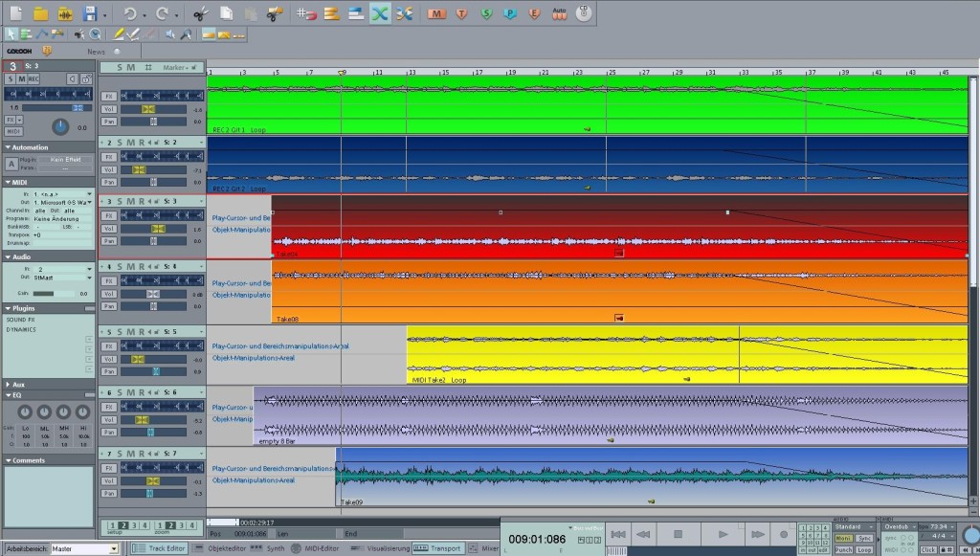This screenshot has width=980, height=556.
Task: Undo the last action
Action: 129,13
